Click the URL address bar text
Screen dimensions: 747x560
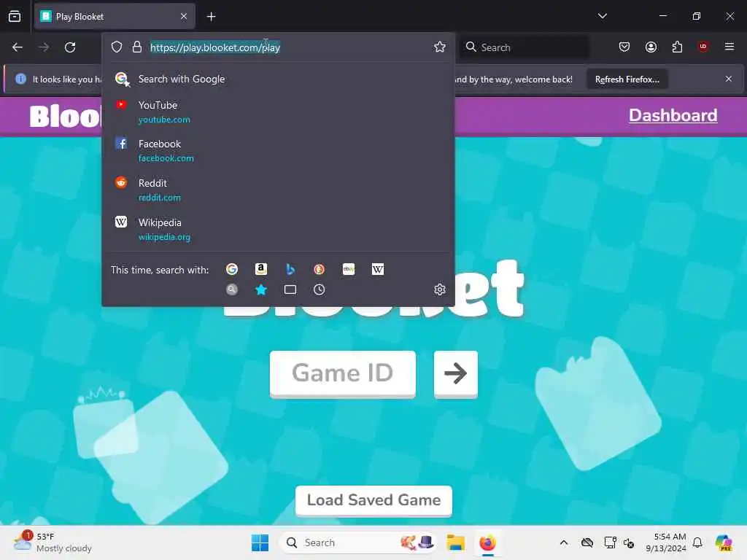(x=215, y=47)
